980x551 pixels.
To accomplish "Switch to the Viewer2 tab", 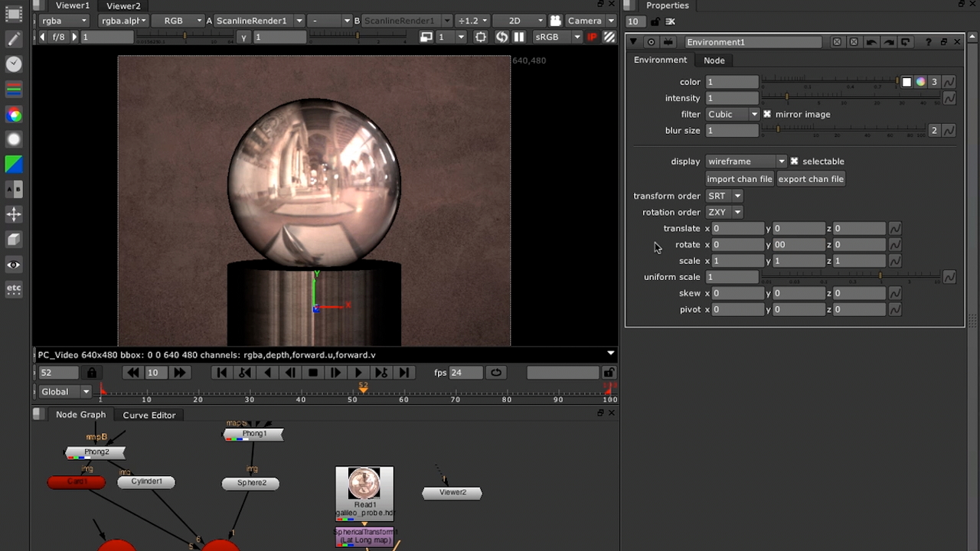I will 123,5.
